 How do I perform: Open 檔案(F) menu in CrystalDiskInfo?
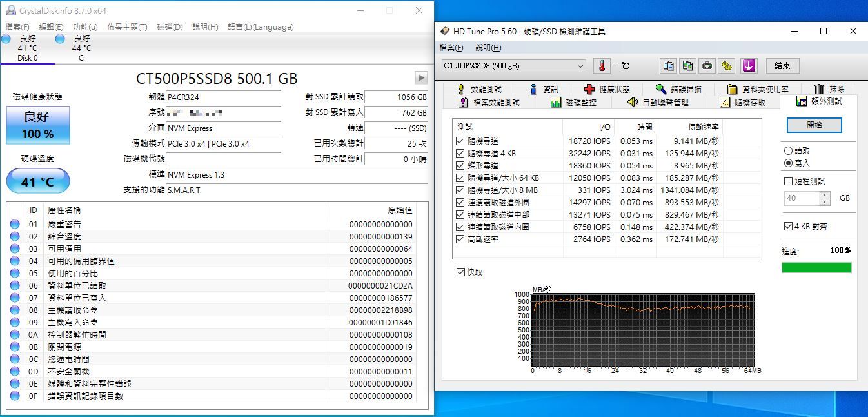(17, 27)
